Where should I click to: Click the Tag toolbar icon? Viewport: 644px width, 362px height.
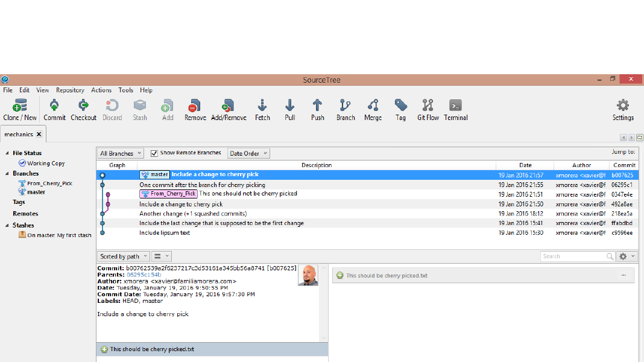pyautogui.click(x=400, y=110)
